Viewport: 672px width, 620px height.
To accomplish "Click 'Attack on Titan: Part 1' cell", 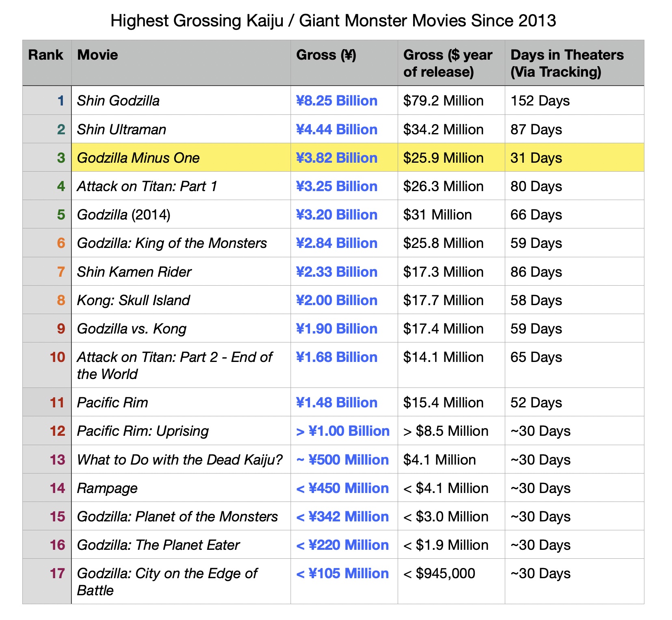I will point(181,186).
